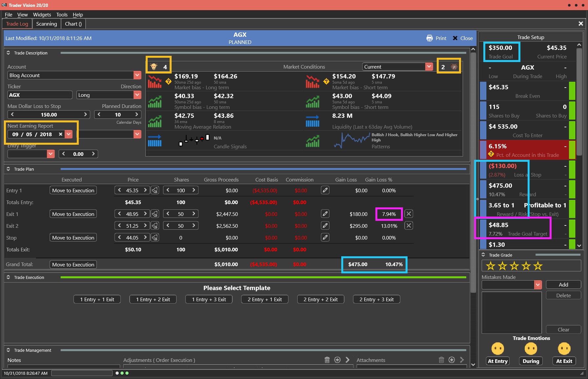Delete Exit 2 with its X icon

tap(409, 226)
